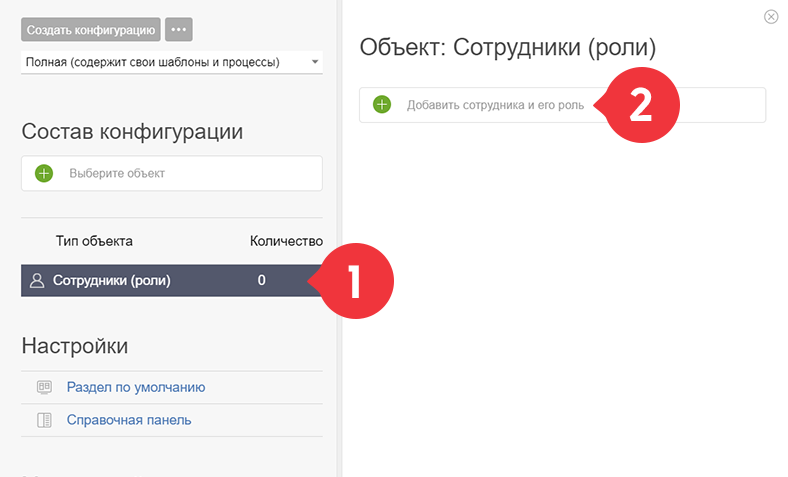Open the Раздел по умолчанию link
This screenshot has height=477, width=788.
(x=136, y=388)
